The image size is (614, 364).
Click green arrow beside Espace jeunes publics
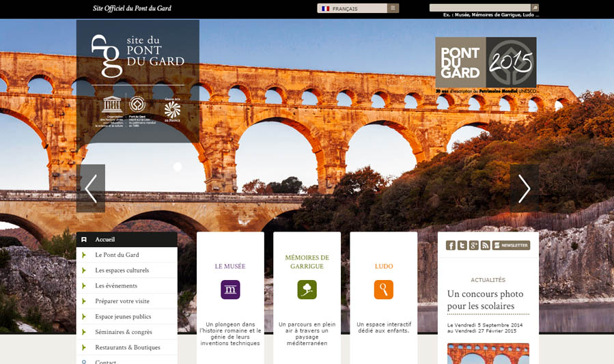click(84, 317)
